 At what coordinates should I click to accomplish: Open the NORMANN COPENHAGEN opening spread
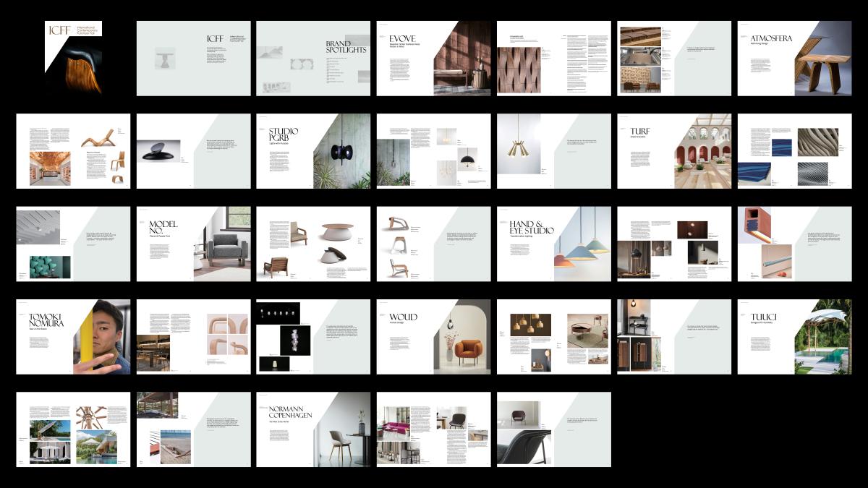(313, 429)
